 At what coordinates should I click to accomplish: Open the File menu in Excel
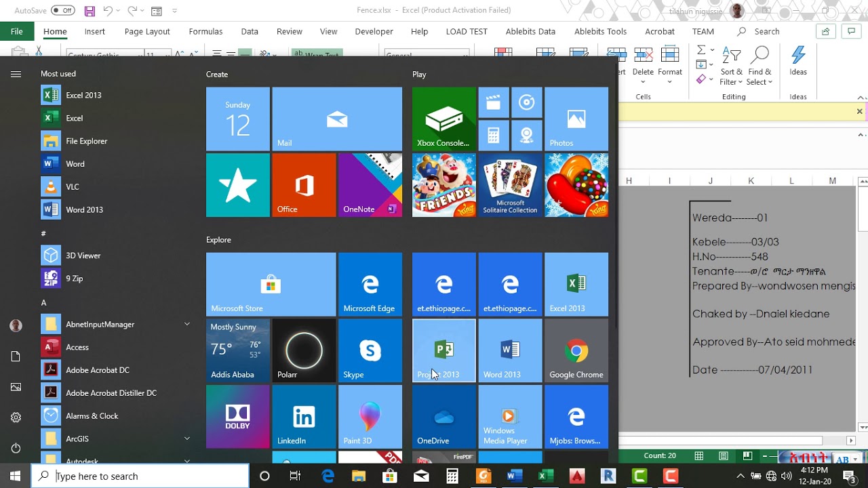pyautogui.click(x=17, y=31)
